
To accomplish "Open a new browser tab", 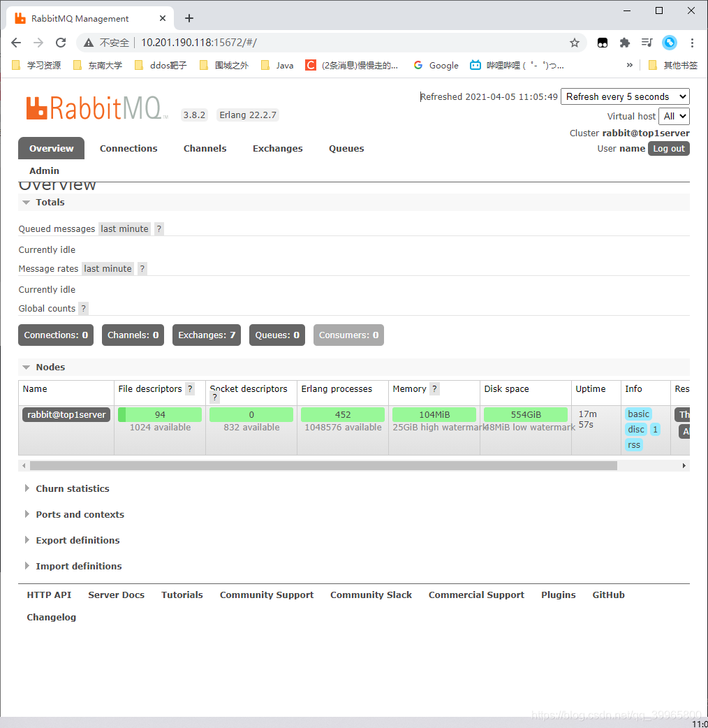I will tap(189, 18).
